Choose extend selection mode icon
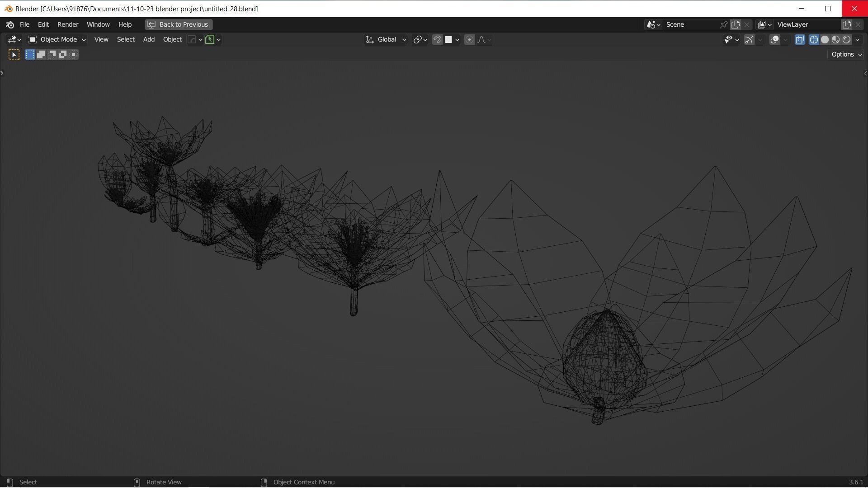Image resolution: width=868 pixels, height=488 pixels. tap(41, 55)
